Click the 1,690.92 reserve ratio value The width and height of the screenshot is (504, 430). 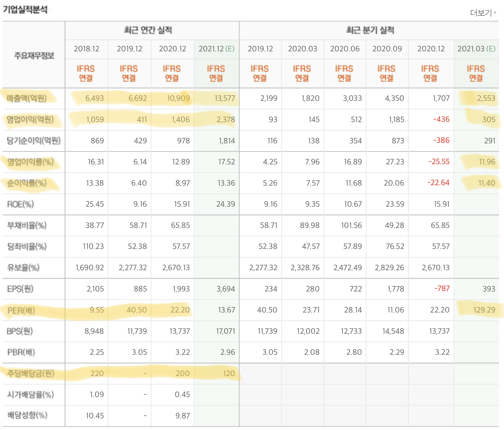click(x=90, y=268)
